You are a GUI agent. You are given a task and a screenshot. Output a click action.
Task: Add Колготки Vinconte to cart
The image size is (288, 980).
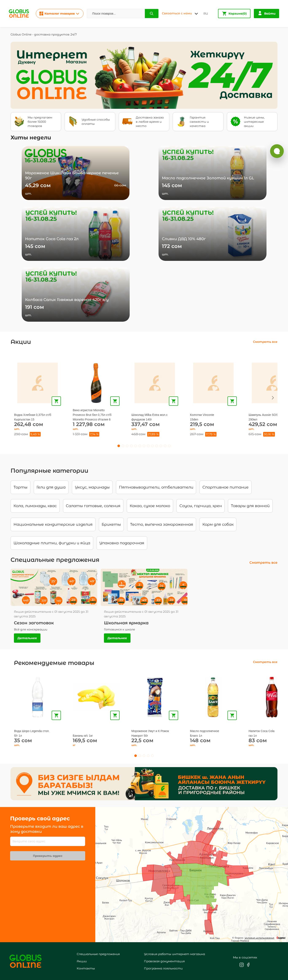(x=232, y=401)
